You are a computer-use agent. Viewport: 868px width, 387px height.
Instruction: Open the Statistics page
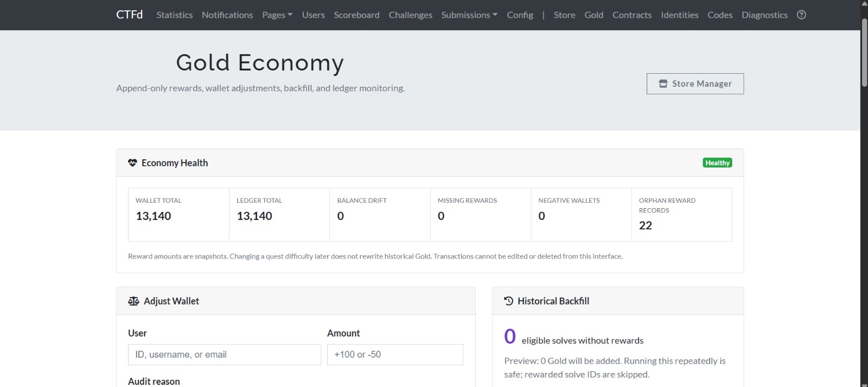pos(174,15)
